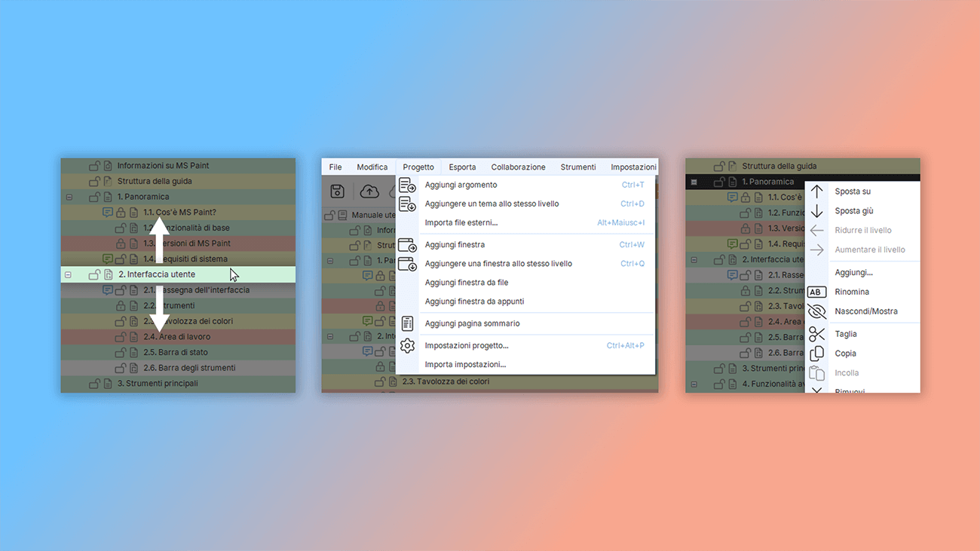The height and width of the screenshot is (551, 980).
Task: Click the gear icon for Impostazioni progetto
Action: click(407, 345)
